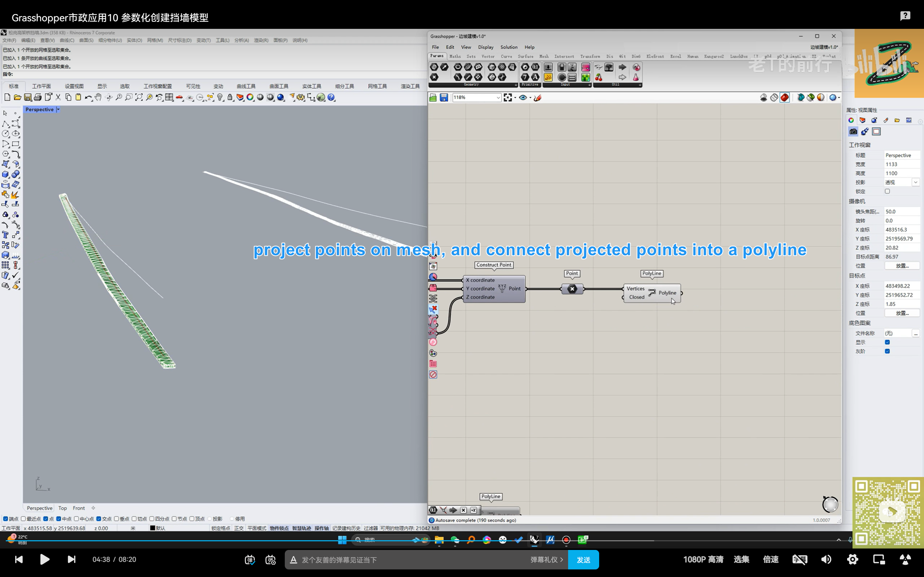Select the red shaded preview mode icon

784,98
